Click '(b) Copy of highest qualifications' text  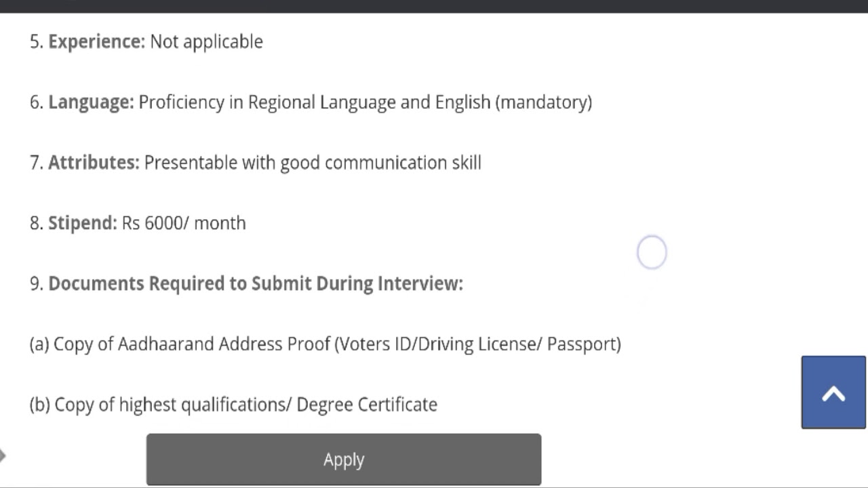click(x=160, y=405)
